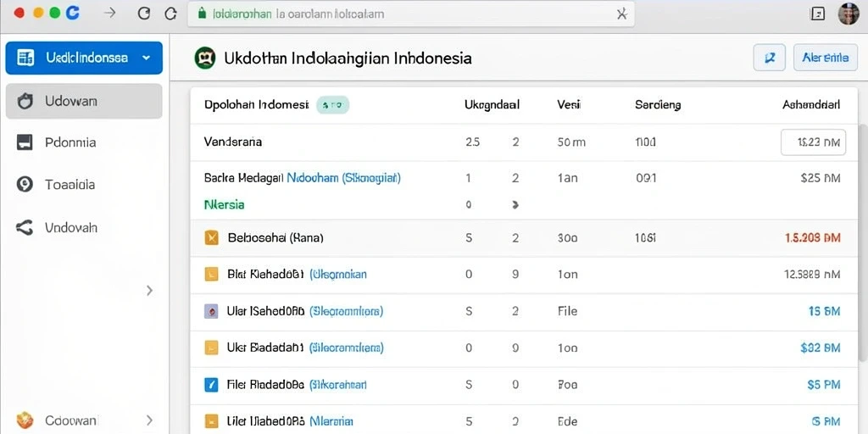Click the $25 DM value

(821, 178)
